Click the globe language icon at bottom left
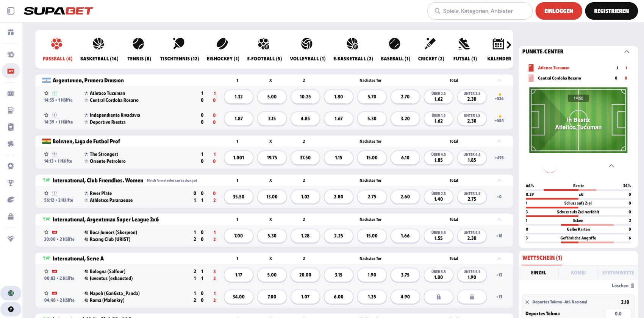 [11, 293]
